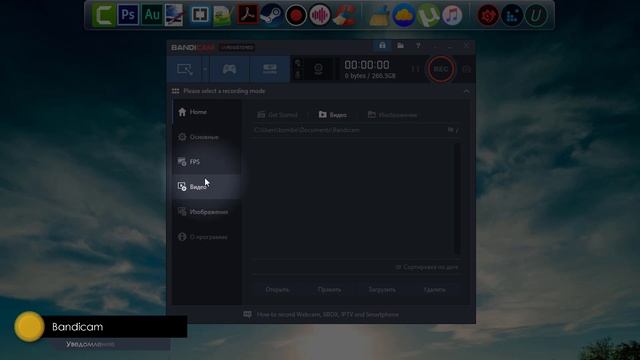Click the grid icon beside 'Please select a recording mode'
Viewport: 640px width, 360px height.
(x=176, y=91)
